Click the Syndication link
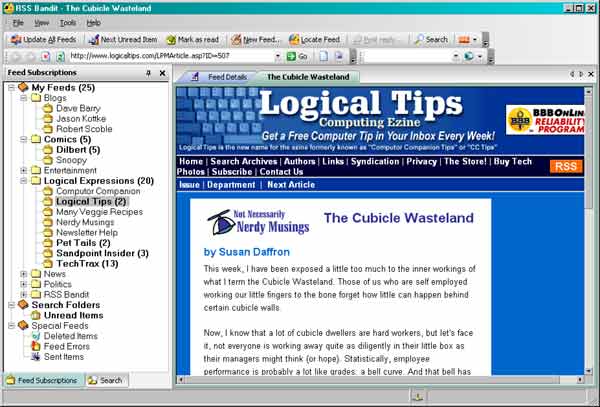The image size is (600, 407). 375,161
